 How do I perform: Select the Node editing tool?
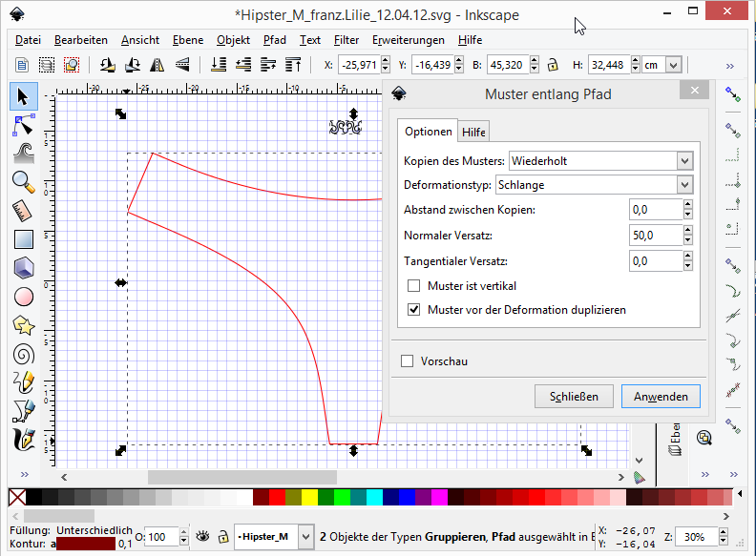[24, 124]
